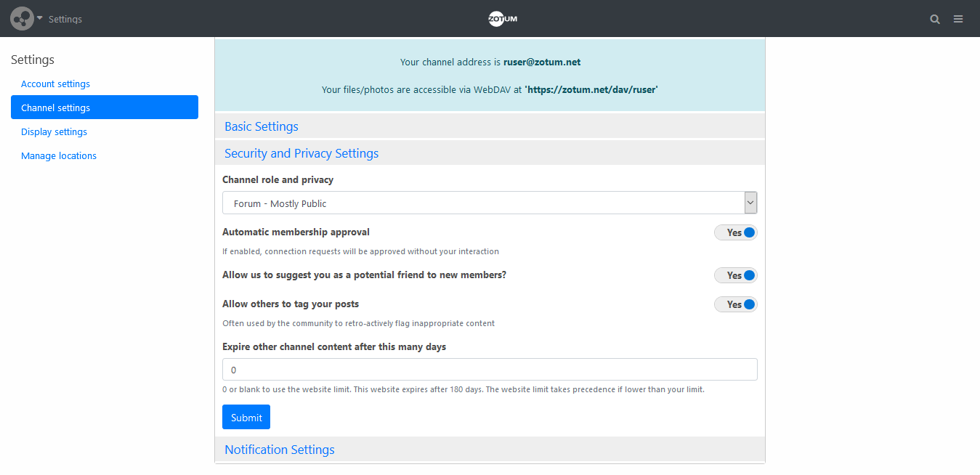Viewport: 980px width, 475px height.
Task: Click the Submit button
Action: pos(246,418)
